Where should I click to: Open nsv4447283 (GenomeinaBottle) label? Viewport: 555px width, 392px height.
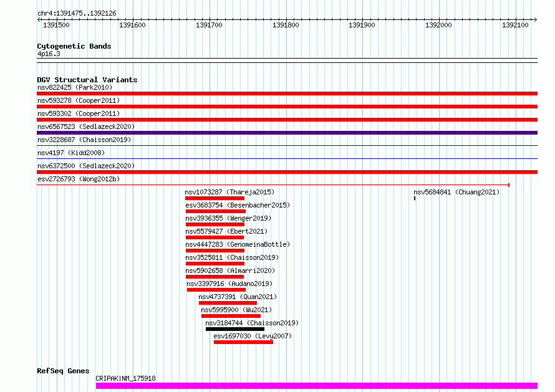coord(238,244)
